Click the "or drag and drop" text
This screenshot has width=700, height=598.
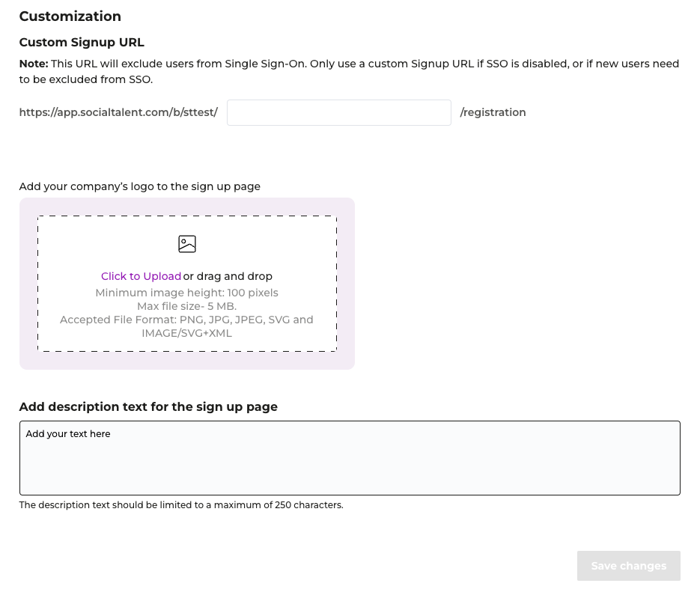pos(228,276)
